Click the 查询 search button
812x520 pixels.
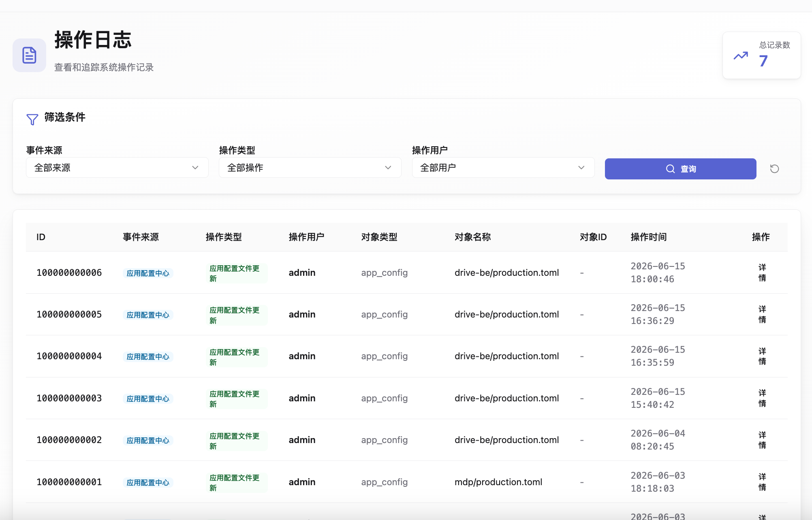pos(680,169)
